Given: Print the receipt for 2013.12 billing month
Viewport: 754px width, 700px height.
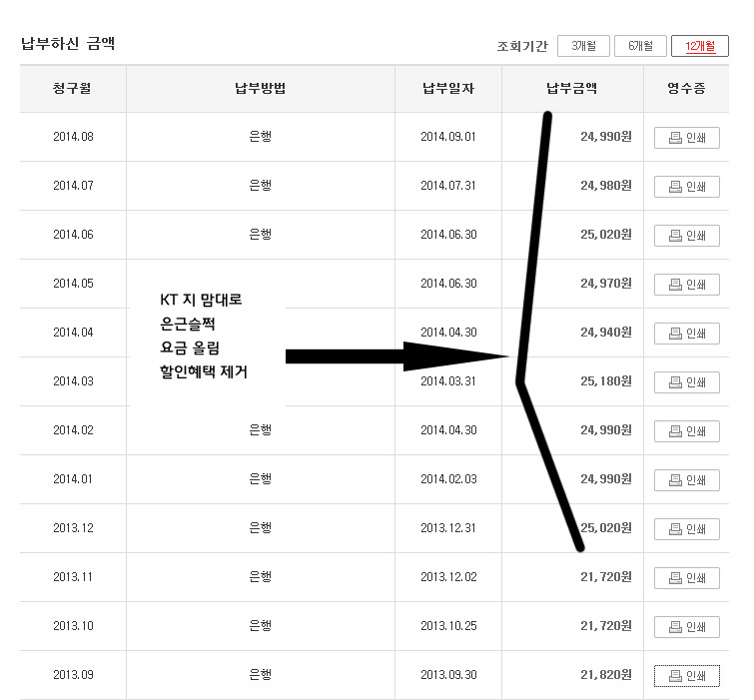Looking at the screenshot, I should click(x=686, y=529).
